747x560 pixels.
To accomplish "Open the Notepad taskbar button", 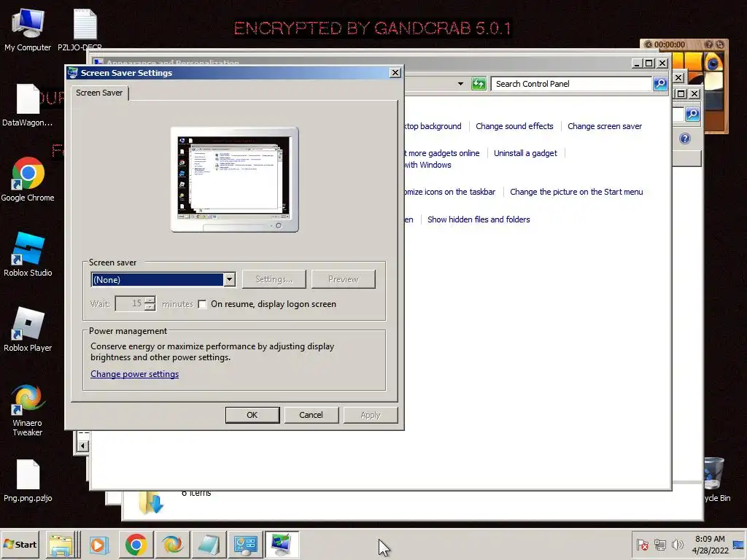I will (209, 544).
